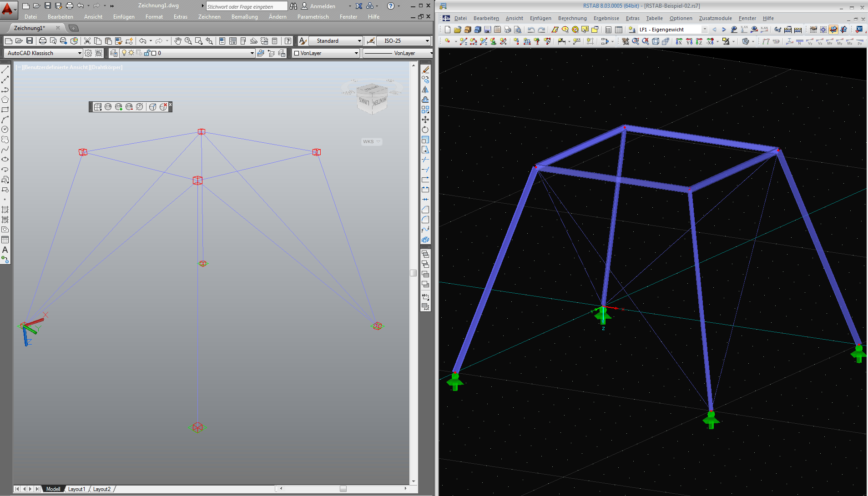Open the Ergebnisse menu in RSTAB

pyautogui.click(x=606, y=18)
